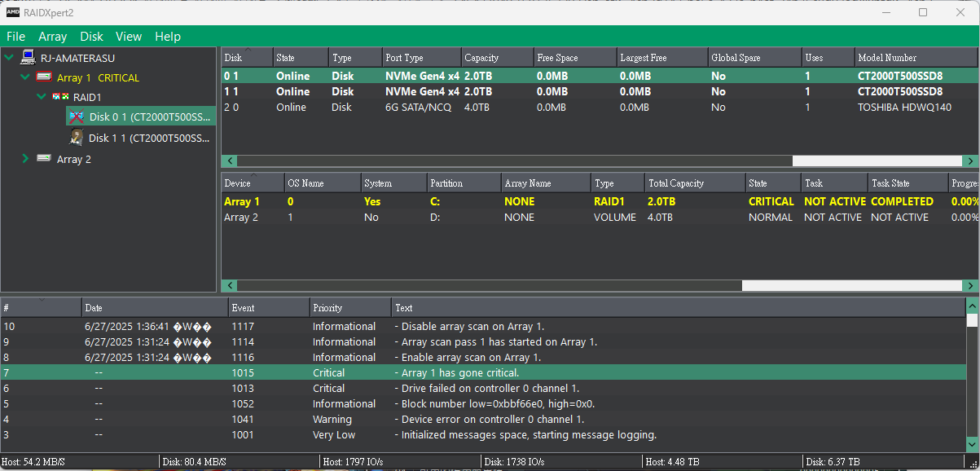Select the RAID1 label in the tree
Viewport: 980px width, 471px height.
coord(87,97)
